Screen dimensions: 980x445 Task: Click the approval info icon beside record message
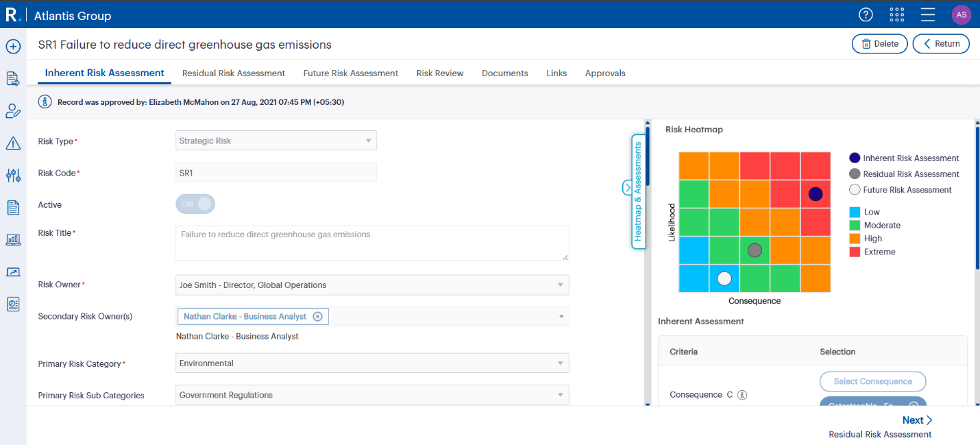point(46,102)
